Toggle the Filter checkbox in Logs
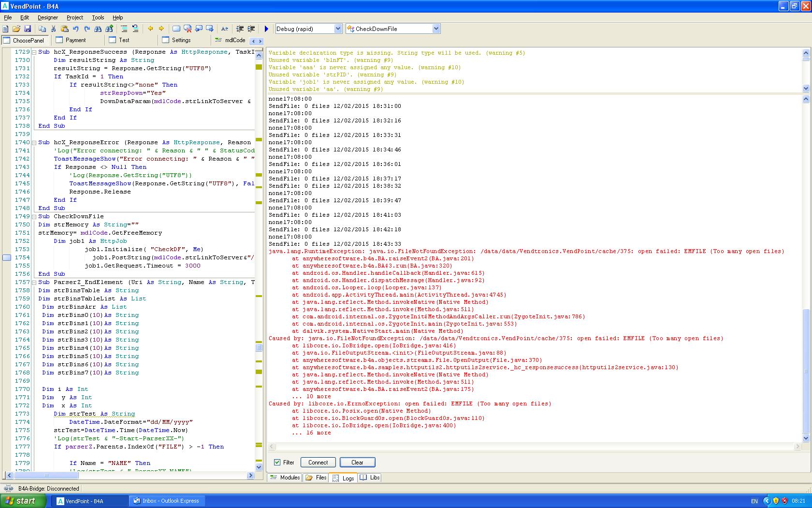812x508 pixels. tap(277, 463)
